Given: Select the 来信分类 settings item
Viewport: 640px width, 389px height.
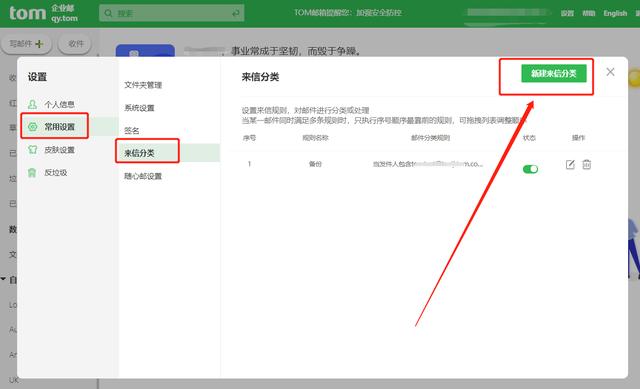Looking at the screenshot, I should [139, 153].
